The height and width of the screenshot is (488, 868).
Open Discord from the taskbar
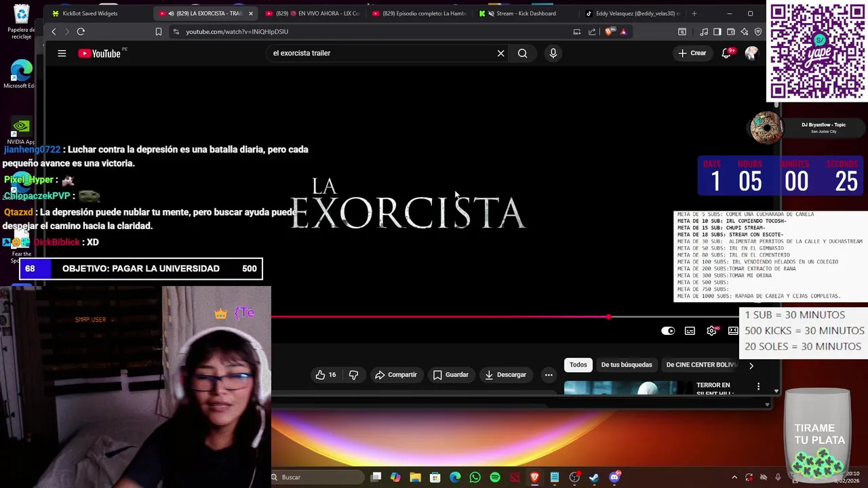point(614,477)
